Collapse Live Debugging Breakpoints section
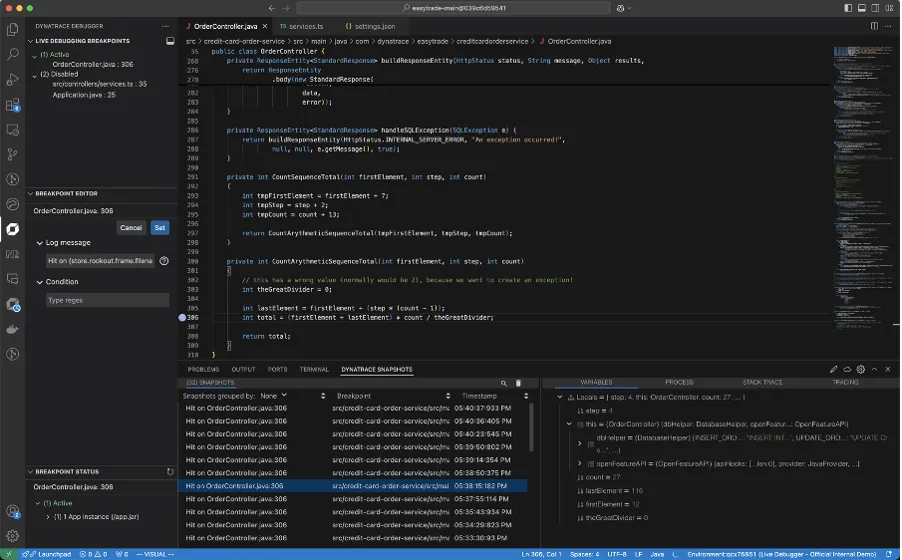Viewport: 902px width, 560px height. point(30,41)
